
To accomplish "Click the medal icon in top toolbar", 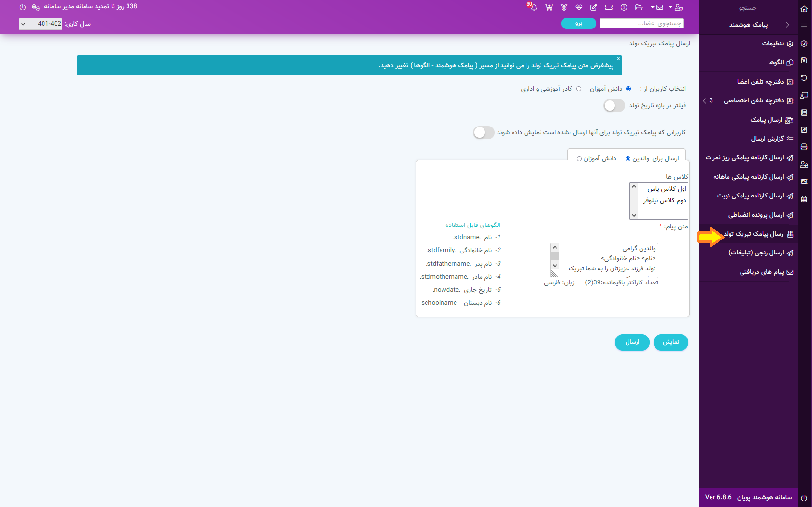I will 564,7.
